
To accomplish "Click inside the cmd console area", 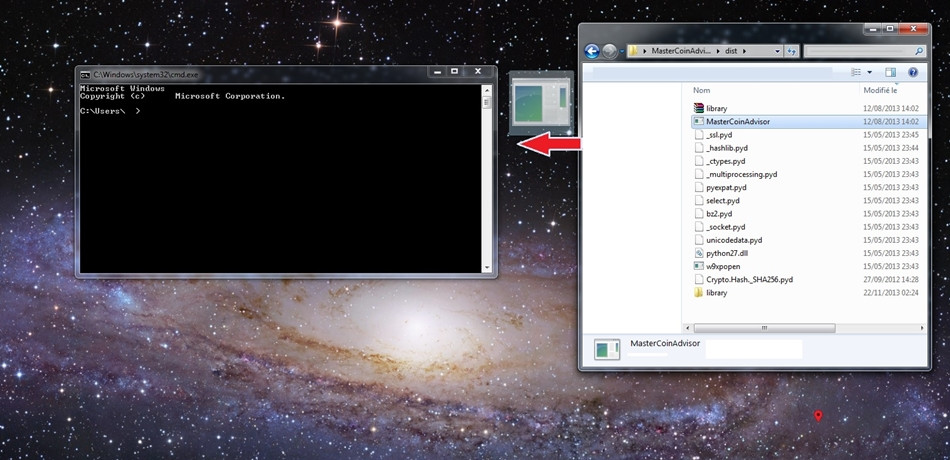I will click(x=280, y=179).
